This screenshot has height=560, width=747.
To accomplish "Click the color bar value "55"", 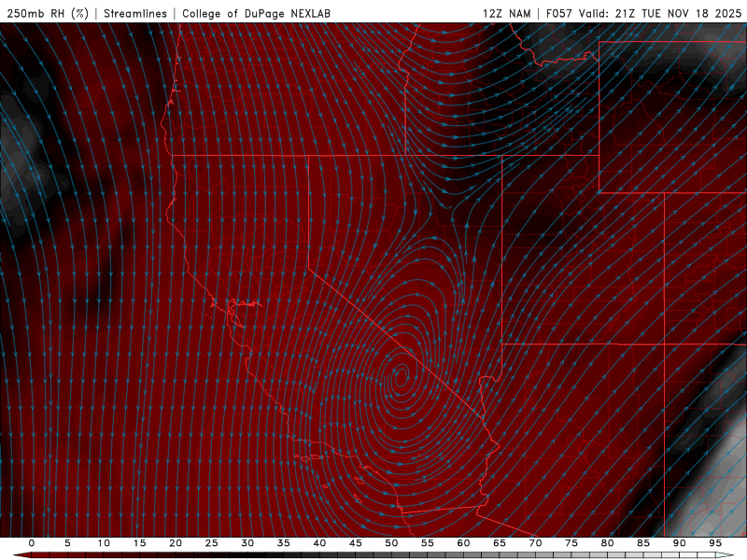I will click(428, 543).
